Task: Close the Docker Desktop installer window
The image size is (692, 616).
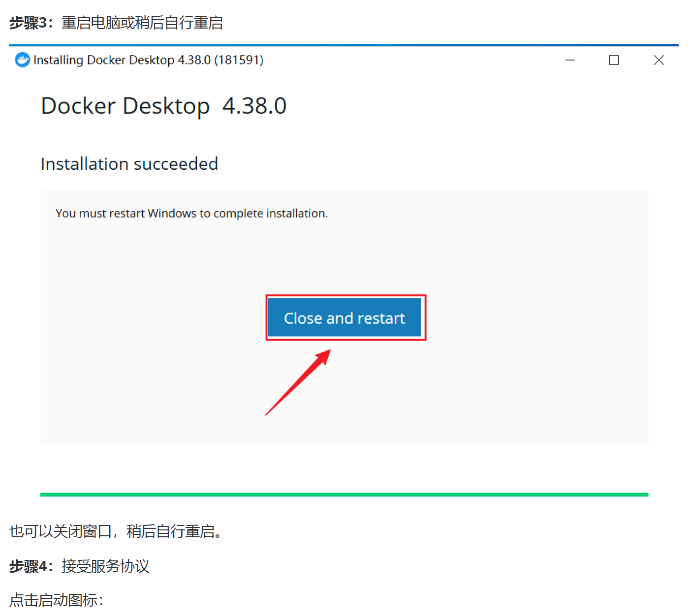Action: pyautogui.click(x=659, y=60)
